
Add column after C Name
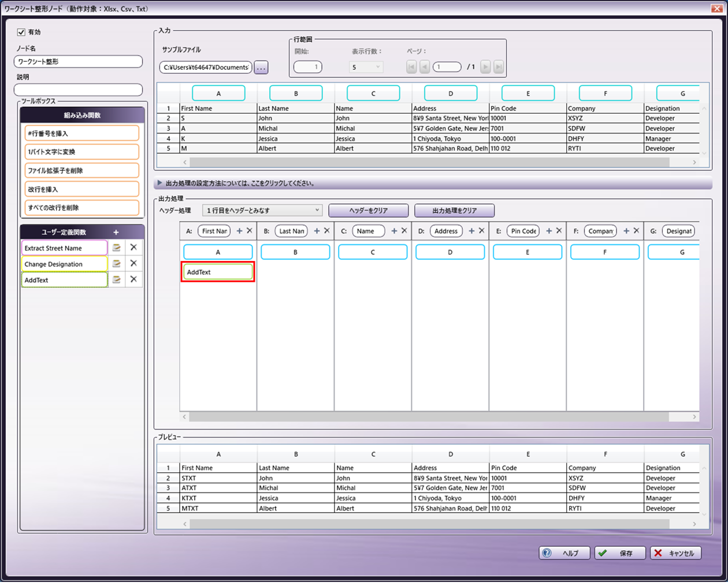[x=394, y=231]
